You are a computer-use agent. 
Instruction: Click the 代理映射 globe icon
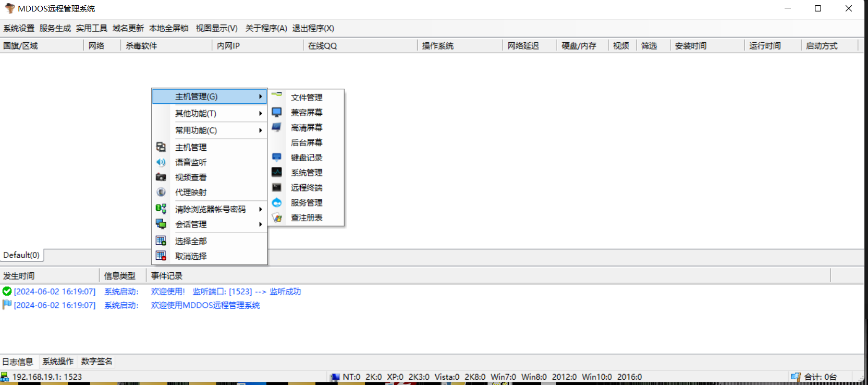click(x=161, y=192)
